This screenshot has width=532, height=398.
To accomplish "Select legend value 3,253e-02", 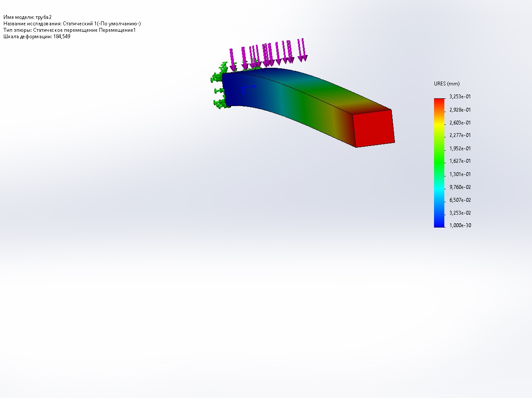I will point(460,213).
